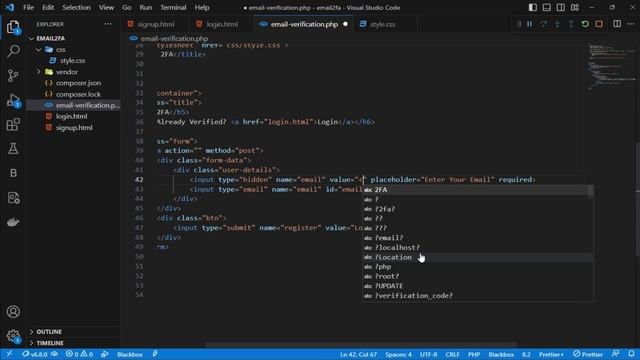Toggle secondary side bar layout button
The height and width of the screenshot is (360, 640).
point(560,7)
